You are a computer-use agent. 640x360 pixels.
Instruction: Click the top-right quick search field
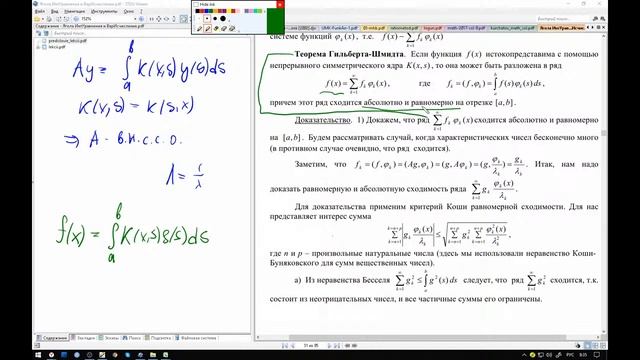click(x=562, y=19)
